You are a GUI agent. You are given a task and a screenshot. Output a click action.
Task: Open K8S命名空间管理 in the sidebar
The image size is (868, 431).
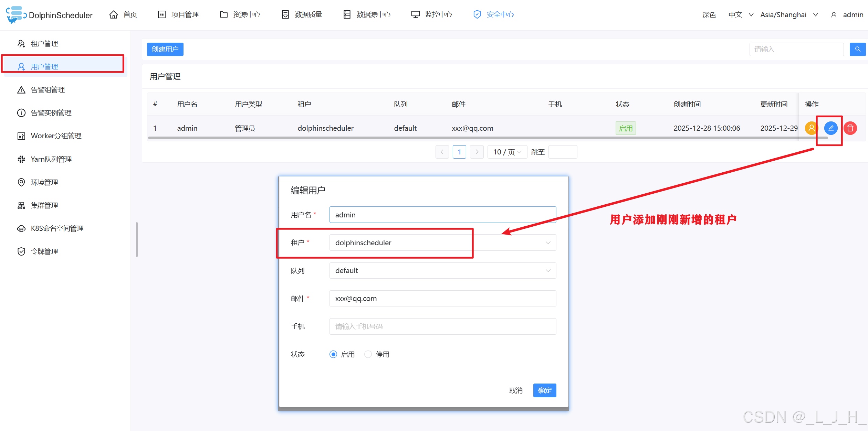pyautogui.click(x=57, y=228)
